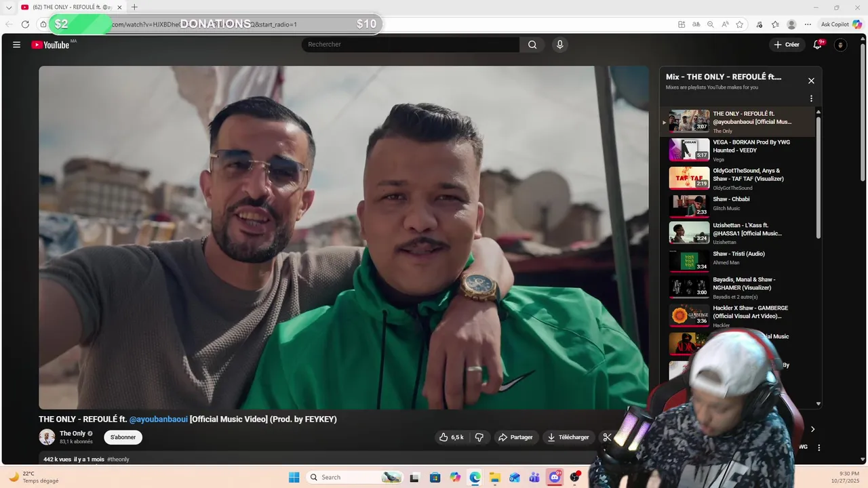The width and height of the screenshot is (868, 488).
Task: Open Copilot from the Windows taskbar
Action: [454, 477]
